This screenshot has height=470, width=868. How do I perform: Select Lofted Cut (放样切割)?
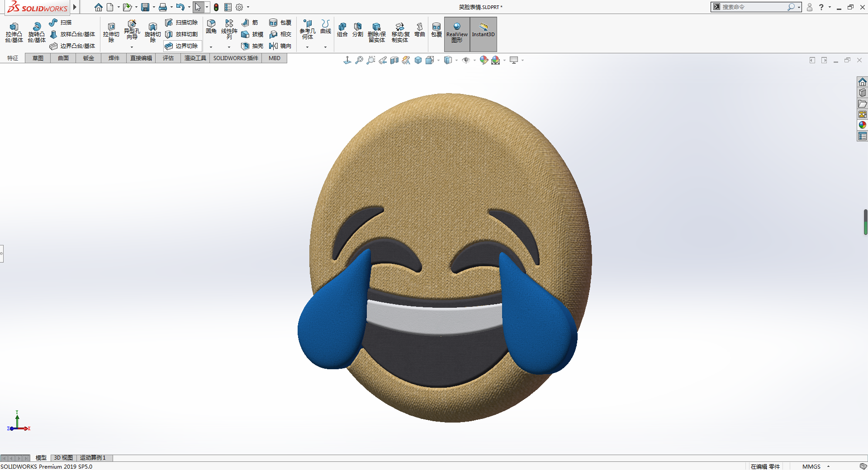[x=181, y=34]
